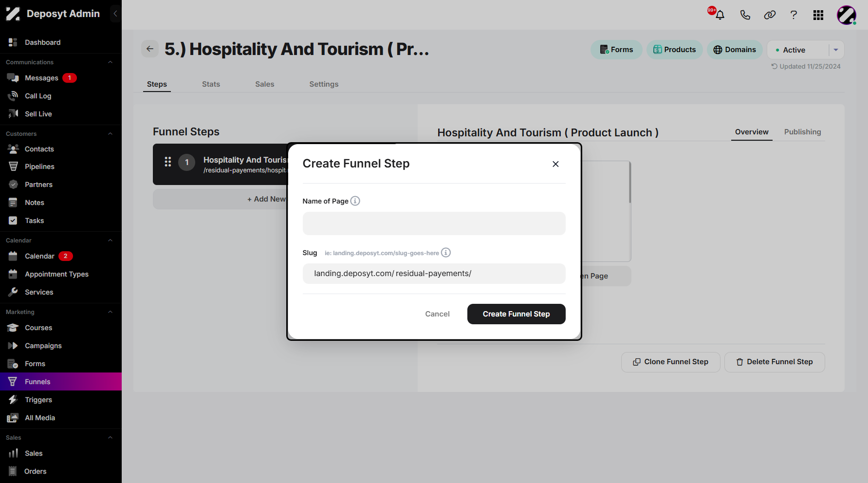868x483 pixels.
Task: Switch to the Settings tab
Action: click(324, 84)
